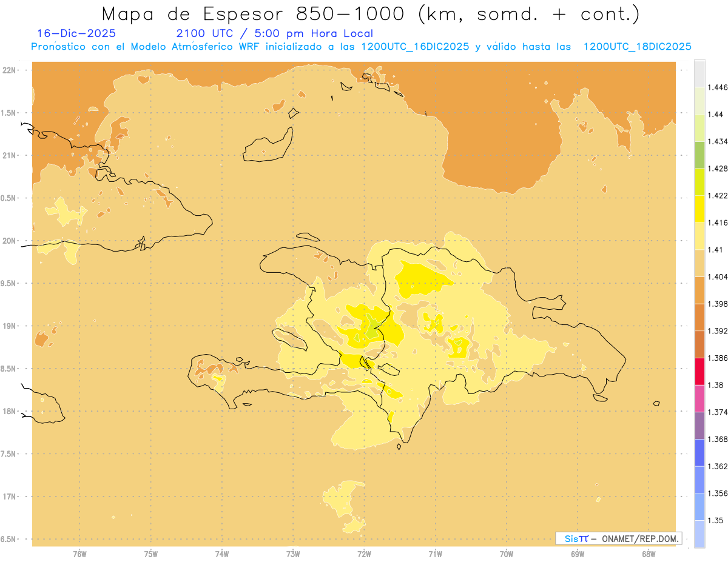Select the legend value "1.356"

(x=718, y=493)
